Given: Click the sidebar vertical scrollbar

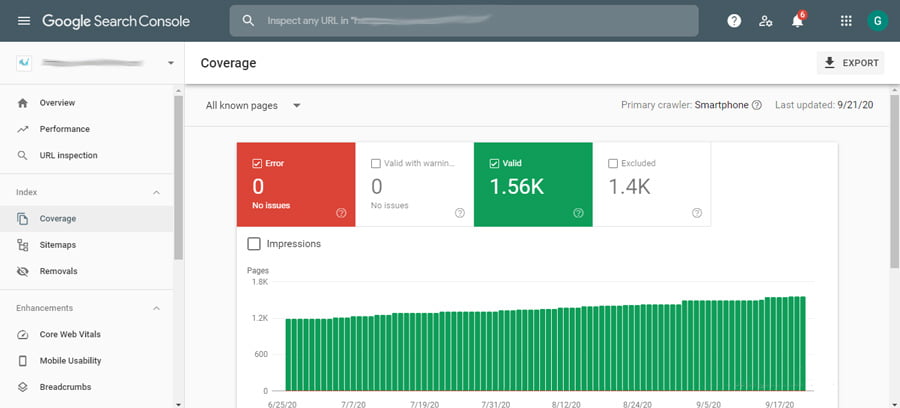Looking at the screenshot, I should coord(179,178).
